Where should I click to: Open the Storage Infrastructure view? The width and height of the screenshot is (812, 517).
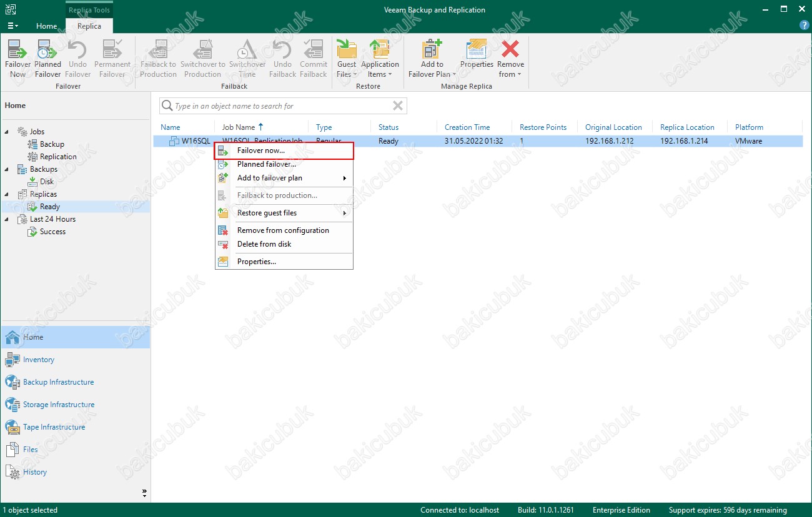tap(75, 405)
